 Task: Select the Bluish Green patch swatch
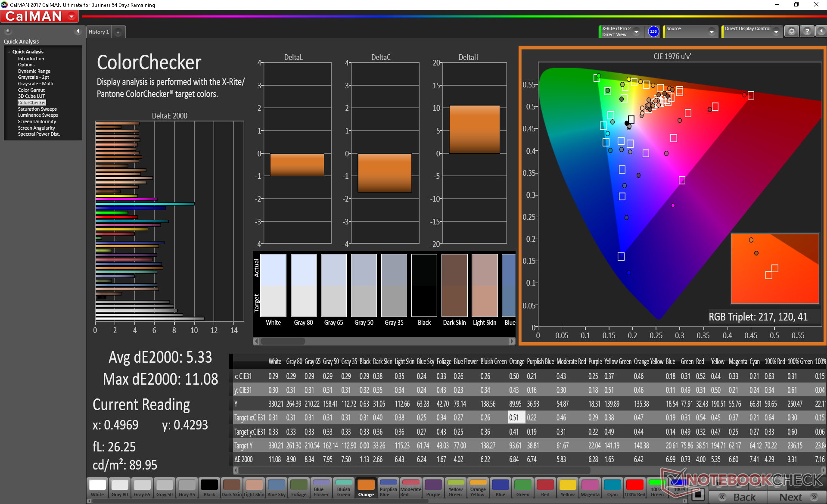pyautogui.click(x=344, y=488)
